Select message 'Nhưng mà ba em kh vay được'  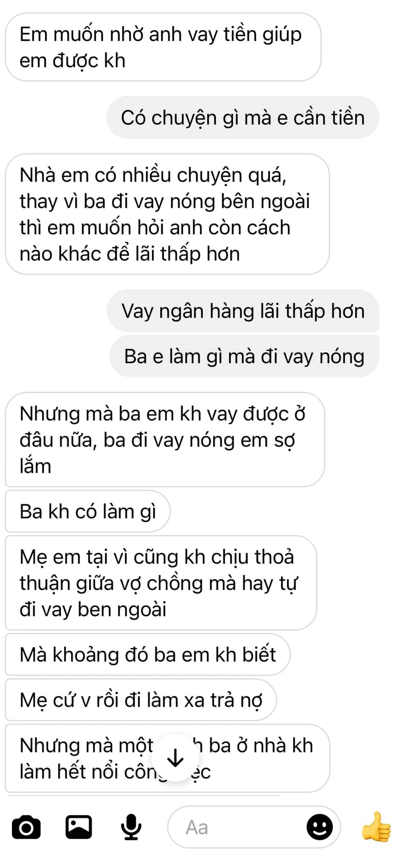pos(165,440)
